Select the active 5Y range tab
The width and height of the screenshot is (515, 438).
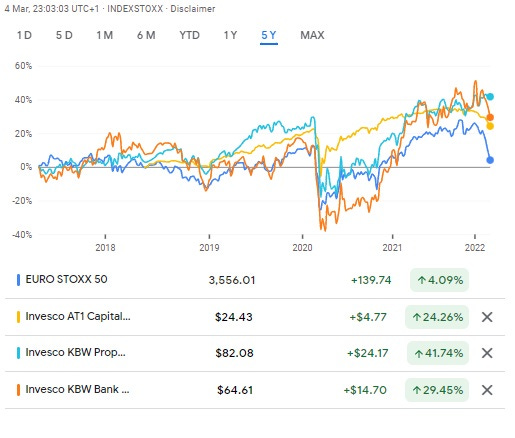point(269,35)
